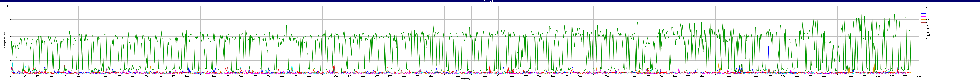Select the sdi legend label
The image size is (980, 82).
[928, 23]
